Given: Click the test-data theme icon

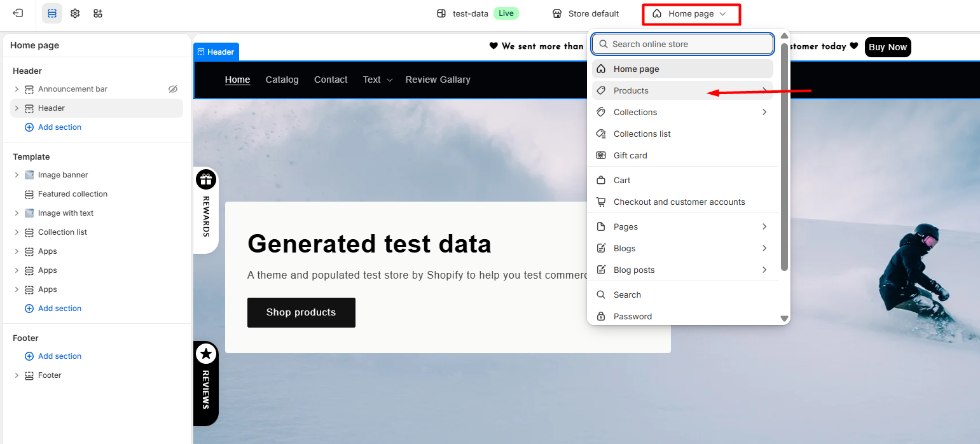Looking at the screenshot, I should [x=441, y=13].
